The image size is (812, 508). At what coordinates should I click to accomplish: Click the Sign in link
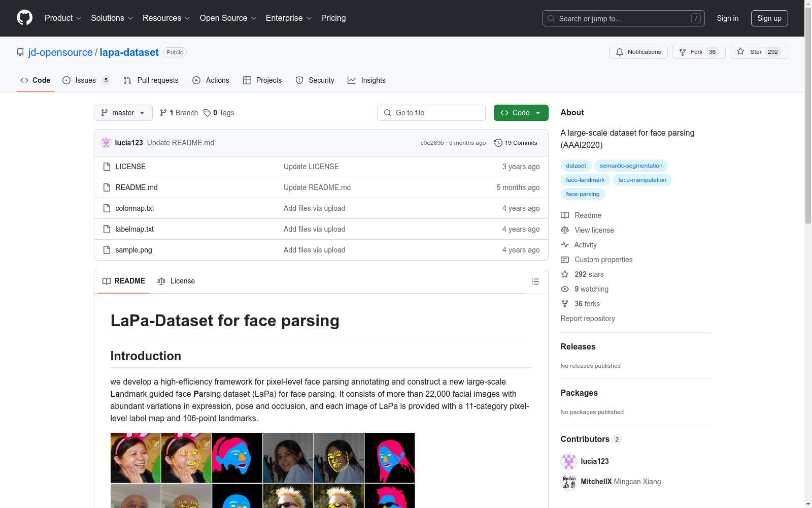click(728, 18)
